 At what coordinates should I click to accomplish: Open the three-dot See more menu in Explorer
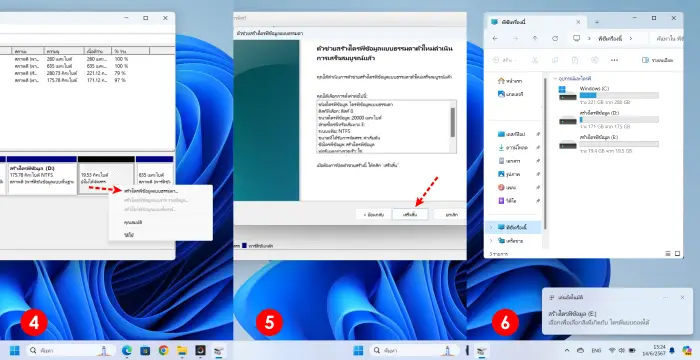pyautogui.click(x=614, y=60)
